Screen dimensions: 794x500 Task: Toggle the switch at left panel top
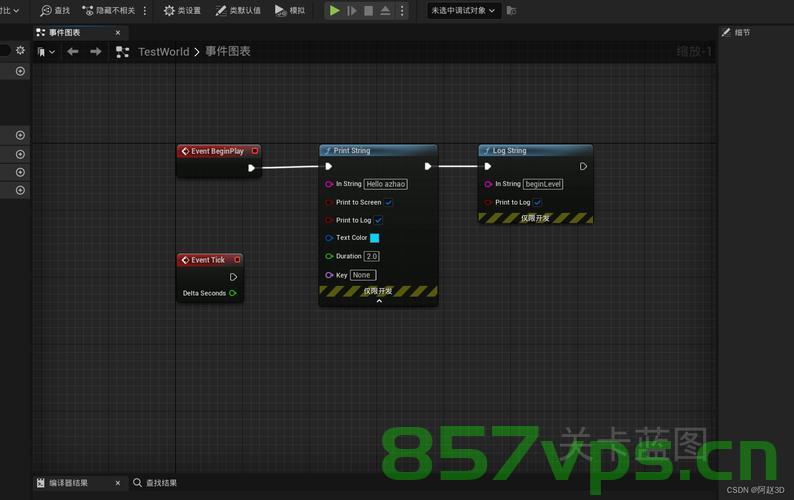click(5, 50)
